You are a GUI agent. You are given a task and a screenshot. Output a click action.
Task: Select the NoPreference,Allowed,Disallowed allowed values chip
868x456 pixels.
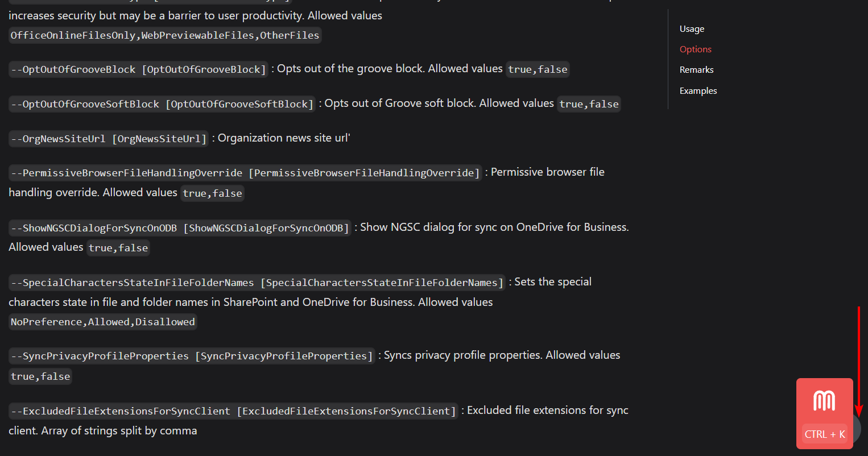(102, 321)
